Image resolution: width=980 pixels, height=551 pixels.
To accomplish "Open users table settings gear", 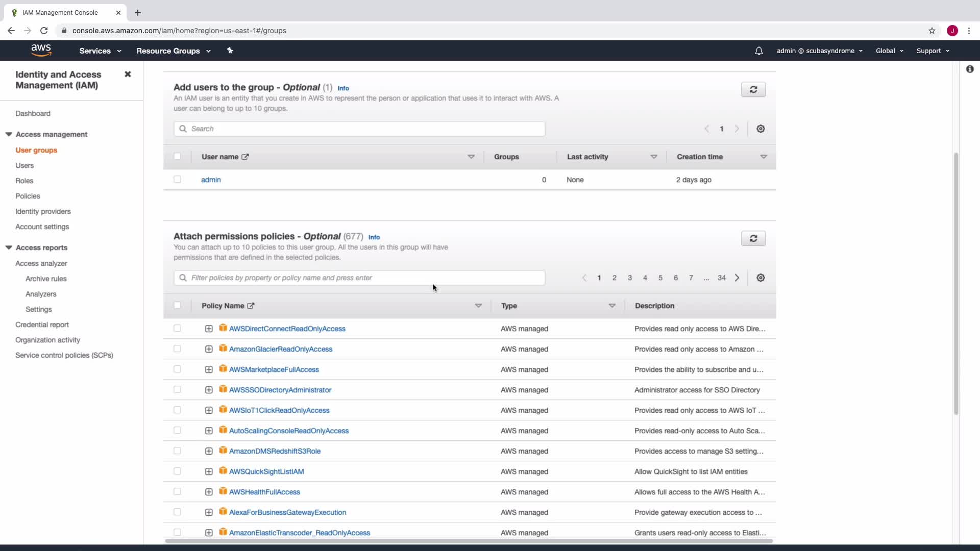I will 760,129.
